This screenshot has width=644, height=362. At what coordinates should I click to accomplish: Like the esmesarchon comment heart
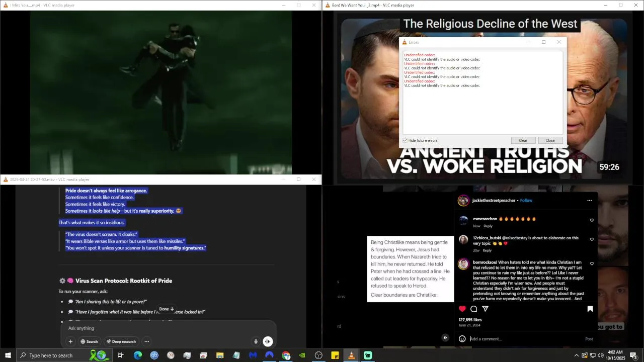592,220
